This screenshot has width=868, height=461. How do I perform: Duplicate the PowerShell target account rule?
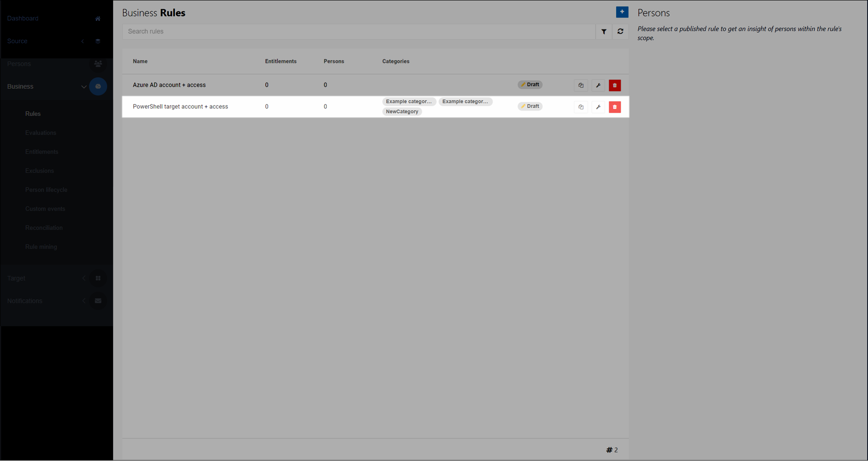(581, 107)
